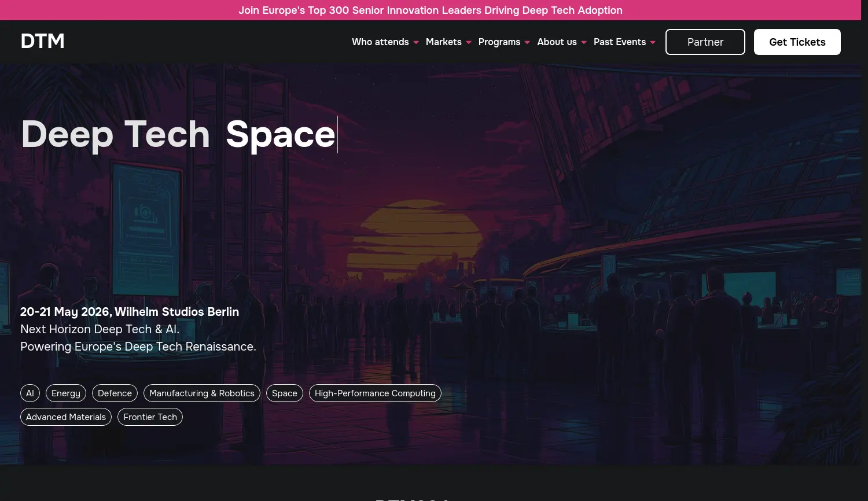
Task: Select the Advanced Materials tag
Action: pyautogui.click(x=65, y=417)
